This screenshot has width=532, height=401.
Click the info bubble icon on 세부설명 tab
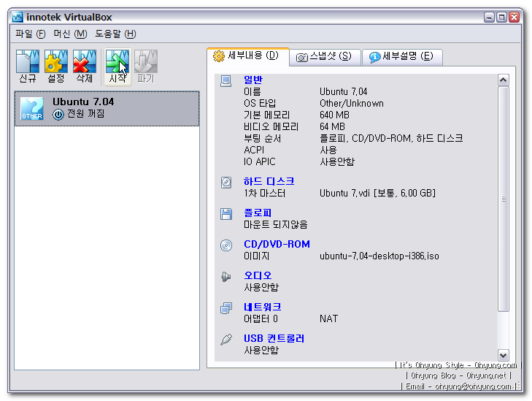pos(375,57)
